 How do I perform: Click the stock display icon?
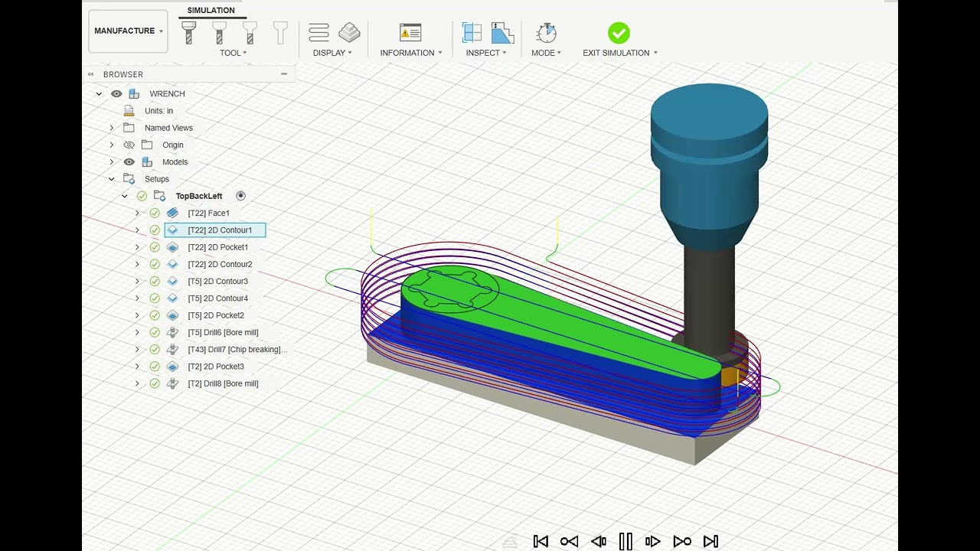point(349,32)
